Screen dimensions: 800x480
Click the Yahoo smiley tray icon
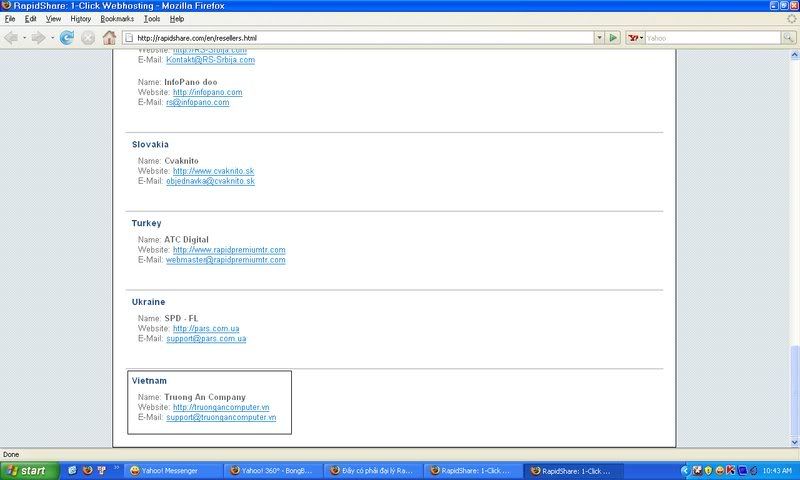[x=719, y=471]
